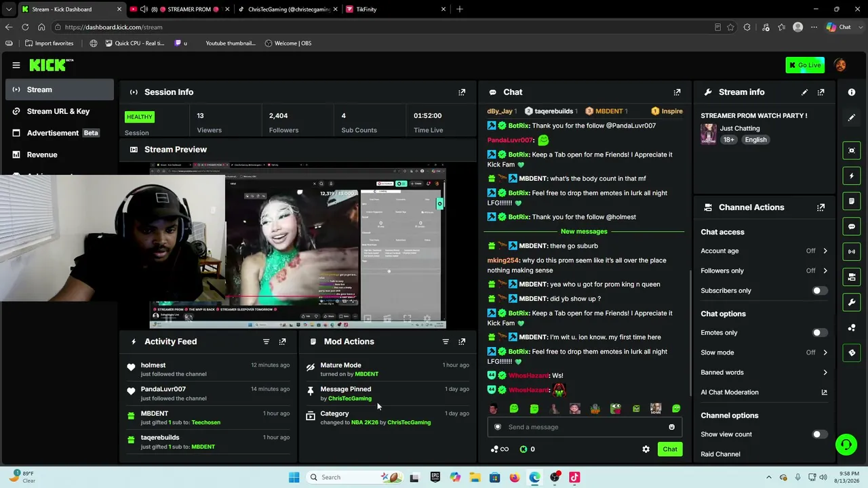Click the Windows Start button
The image size is (868, 488).
[294, 477]
